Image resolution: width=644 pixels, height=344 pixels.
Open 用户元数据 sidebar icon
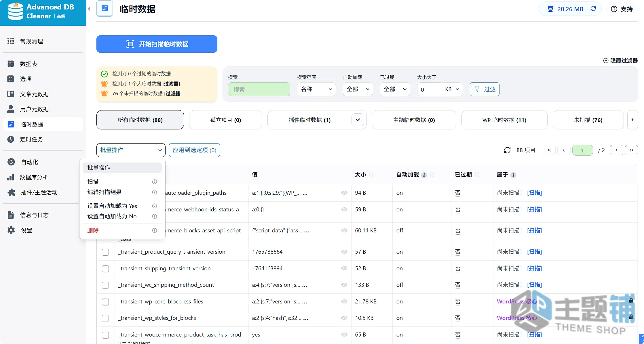coord(11,109)
